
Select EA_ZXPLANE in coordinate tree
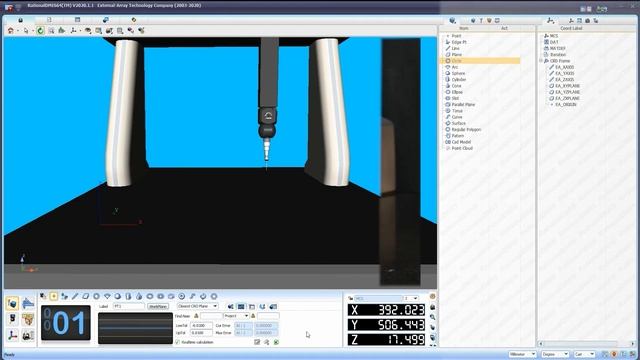[567, 98]
